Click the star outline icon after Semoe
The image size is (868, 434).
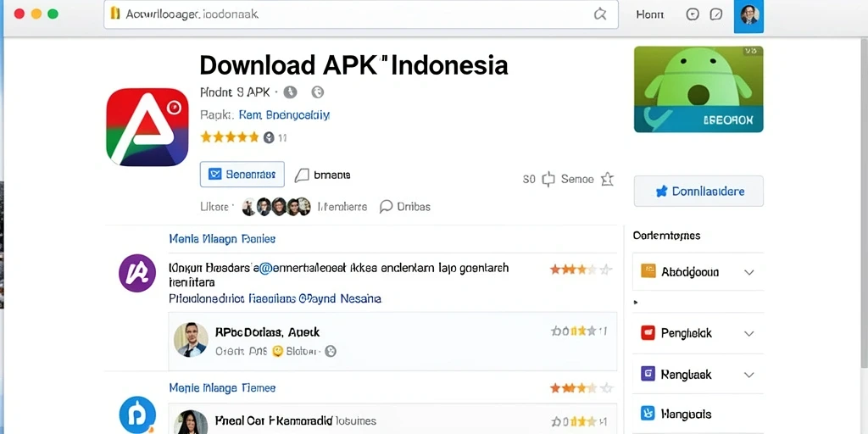607,179
